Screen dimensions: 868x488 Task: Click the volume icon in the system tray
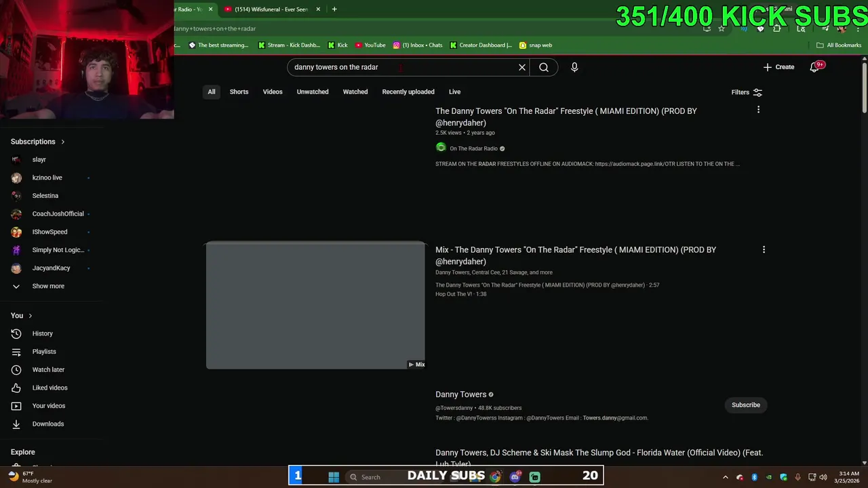[x=823, y=477]
